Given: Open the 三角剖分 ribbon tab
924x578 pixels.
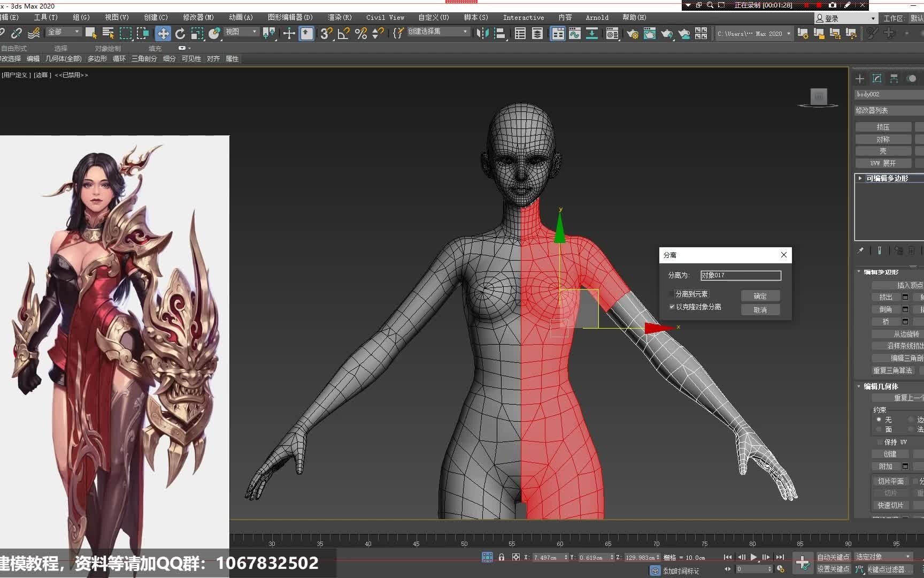Looking at the screenshot, I should (x=144, y=59).
